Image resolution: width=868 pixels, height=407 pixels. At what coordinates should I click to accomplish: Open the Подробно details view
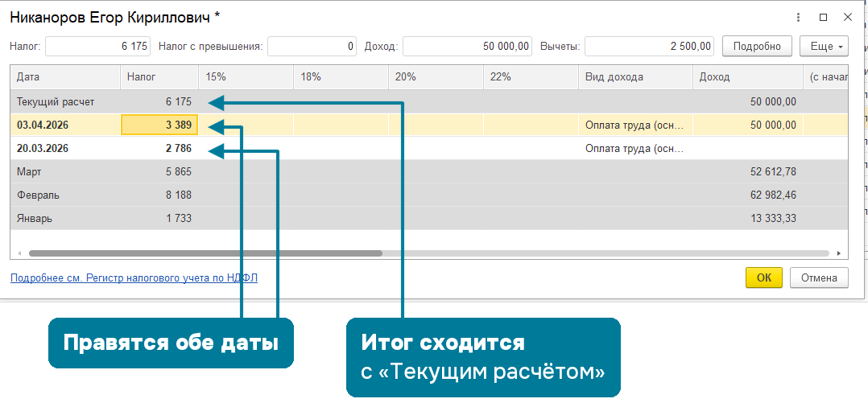tap(757, 47)
